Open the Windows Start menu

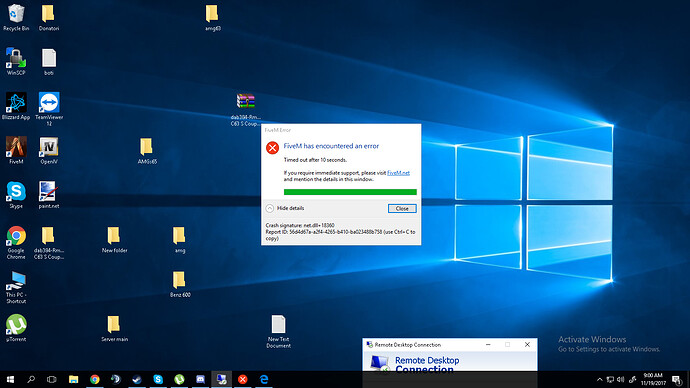pos(10,379)
